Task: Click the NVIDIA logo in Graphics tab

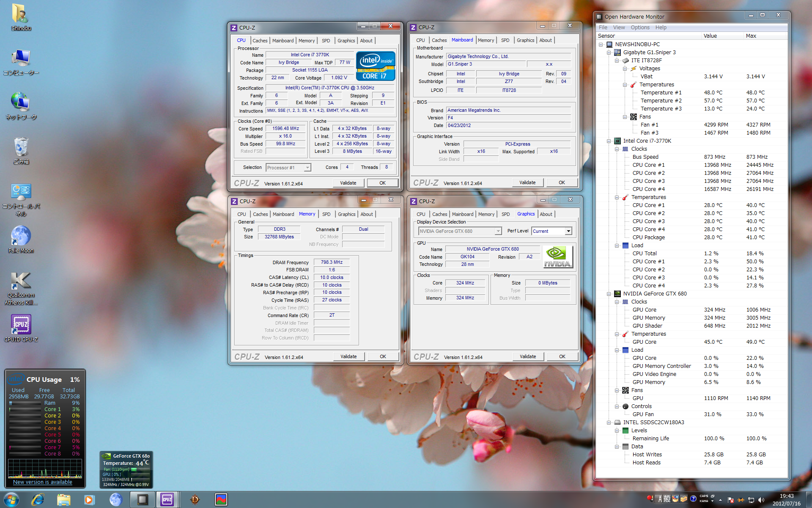Action: click(x=557, y=257)
